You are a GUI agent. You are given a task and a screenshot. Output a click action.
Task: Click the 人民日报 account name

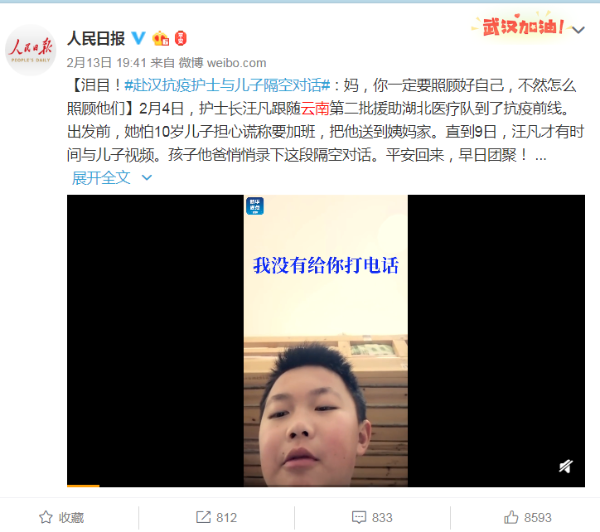[x=96, y=39]
